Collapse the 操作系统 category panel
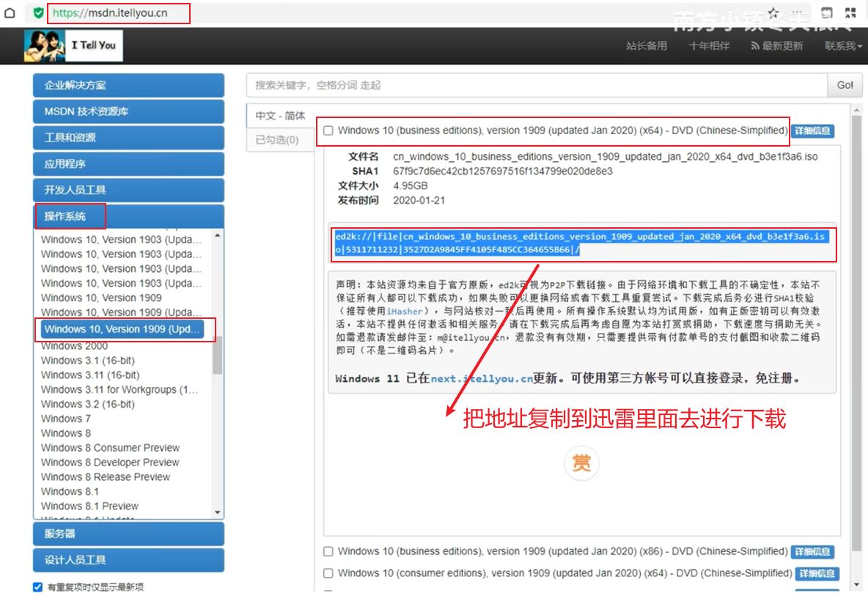Screen dimensions: 868x596 (x=128, y=216)
